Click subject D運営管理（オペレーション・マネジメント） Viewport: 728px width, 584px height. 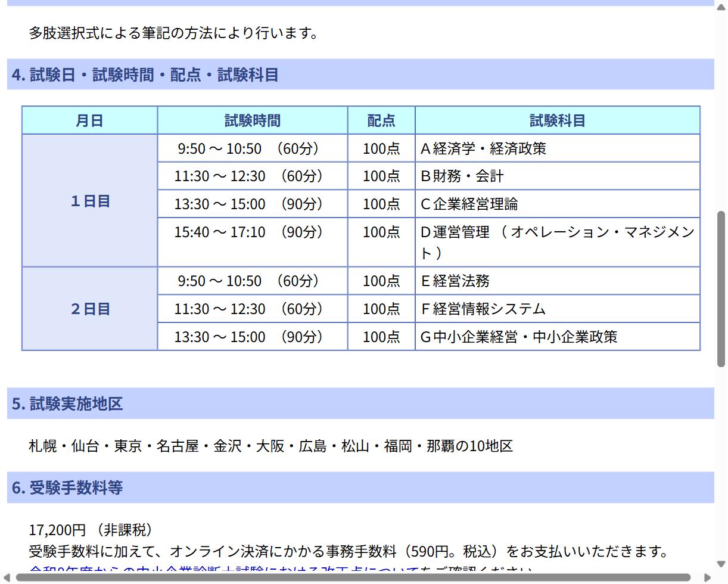point(558,242)
